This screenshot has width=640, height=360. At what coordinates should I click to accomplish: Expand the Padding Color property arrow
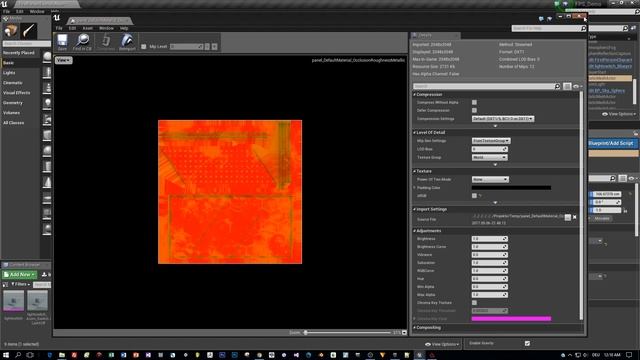coord(414,188)
